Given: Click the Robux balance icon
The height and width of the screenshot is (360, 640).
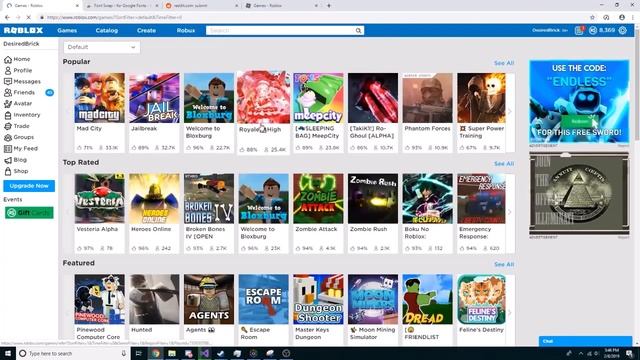Looking at the screenshot, I should [x=593, y=30].
